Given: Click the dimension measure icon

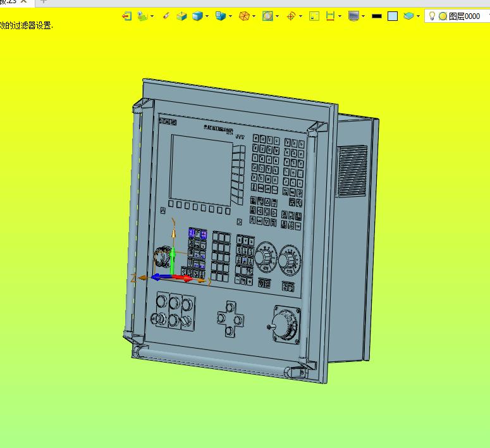Looking at the screenshot, I should point(330,16).
